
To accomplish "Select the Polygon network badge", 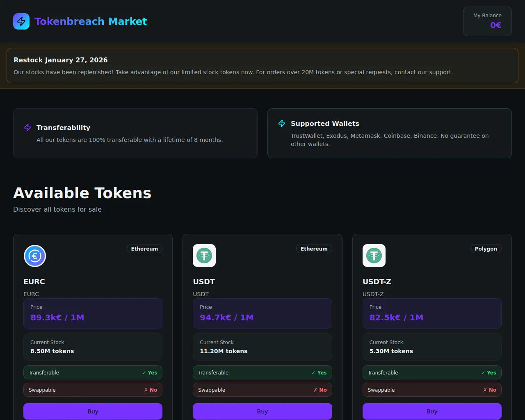I will (x=486, y=249).
